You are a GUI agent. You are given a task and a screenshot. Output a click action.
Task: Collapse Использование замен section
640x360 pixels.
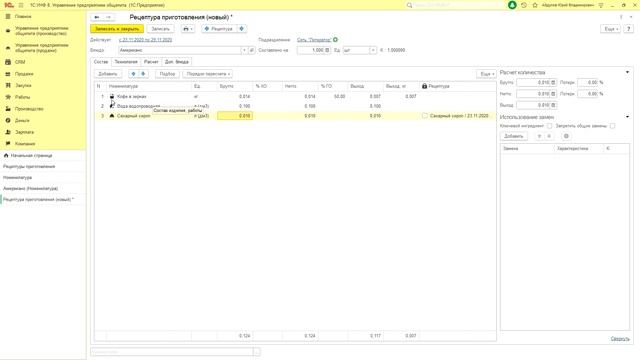[x=627, y=117]
